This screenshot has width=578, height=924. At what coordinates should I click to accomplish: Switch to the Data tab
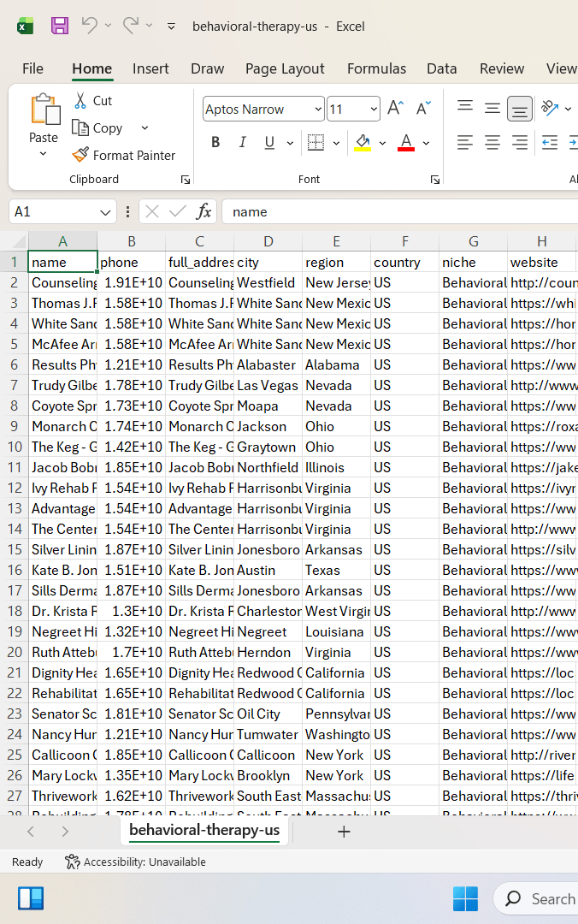[442, 69]
